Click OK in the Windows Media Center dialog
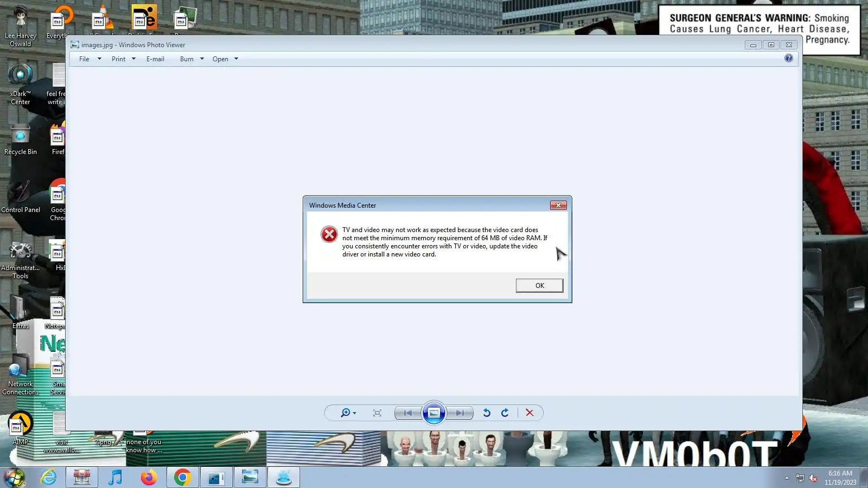 coord(539,285)
